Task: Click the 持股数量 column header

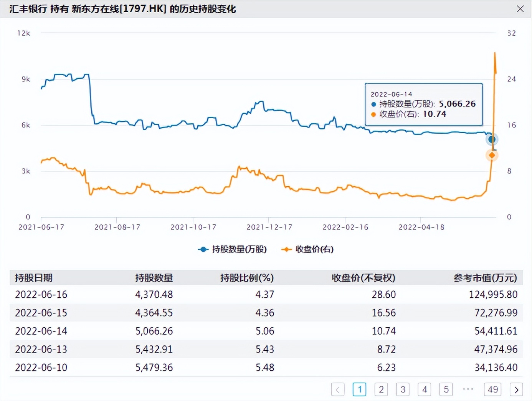Action: (x=154, y=278)
